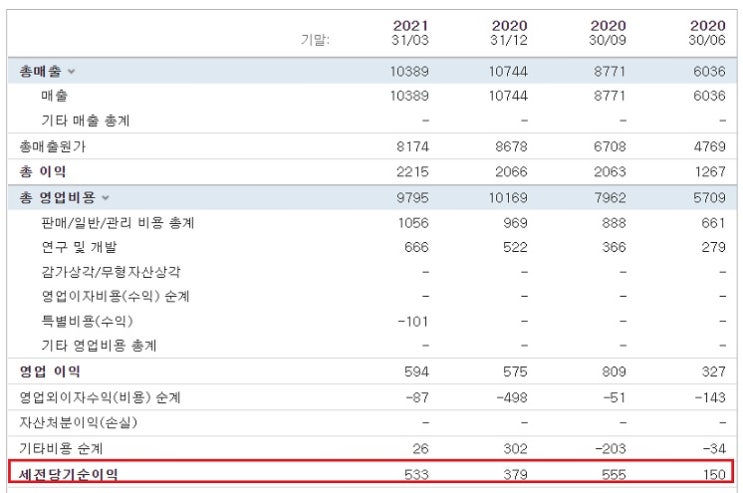
Task: Click 영업 이익 value 575
Action: (516, 372)
